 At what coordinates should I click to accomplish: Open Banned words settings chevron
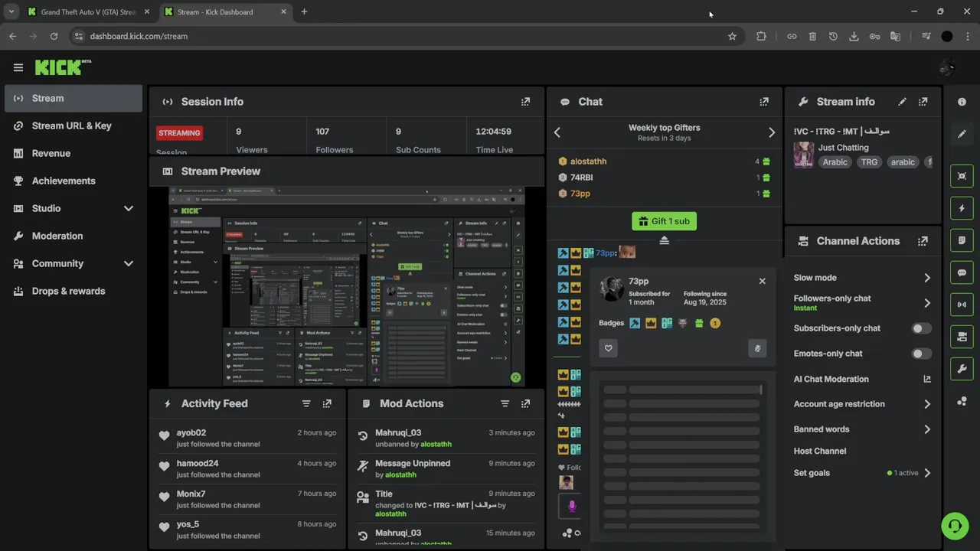pos(927,429)
